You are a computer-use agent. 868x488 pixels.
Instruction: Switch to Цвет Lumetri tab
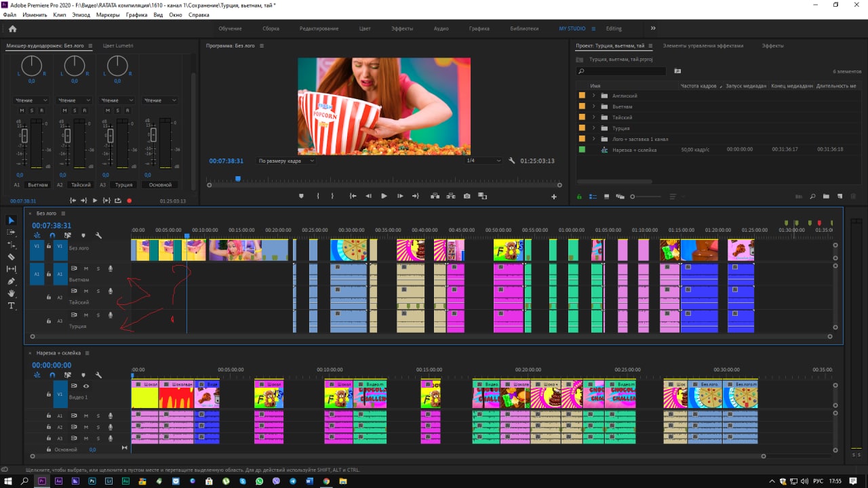click(118, 45)
